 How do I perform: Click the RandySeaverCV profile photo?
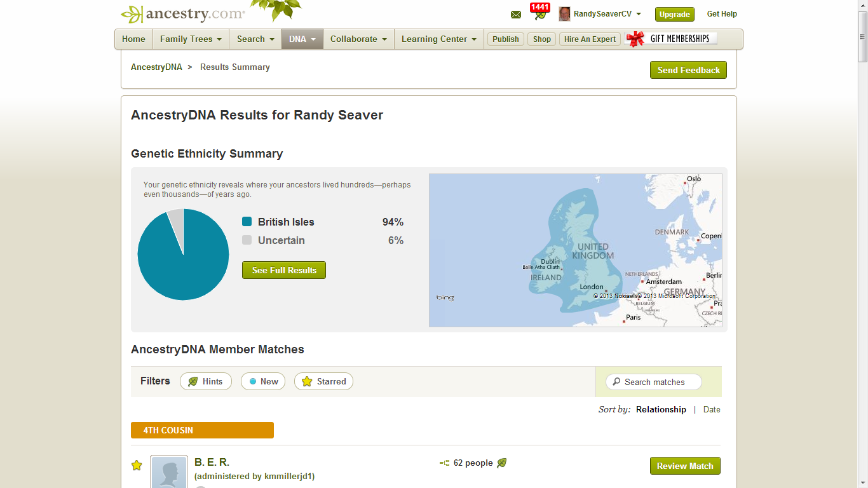point(564,14)
